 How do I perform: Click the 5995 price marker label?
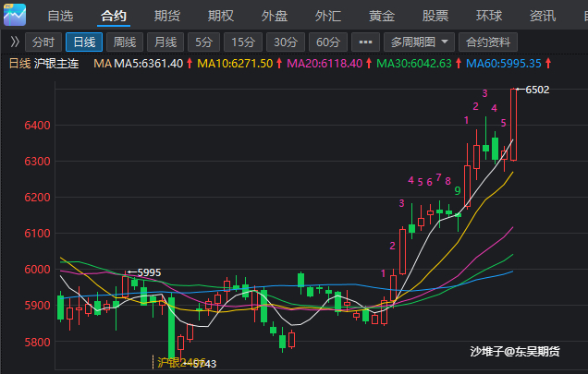tap(149, 272)
